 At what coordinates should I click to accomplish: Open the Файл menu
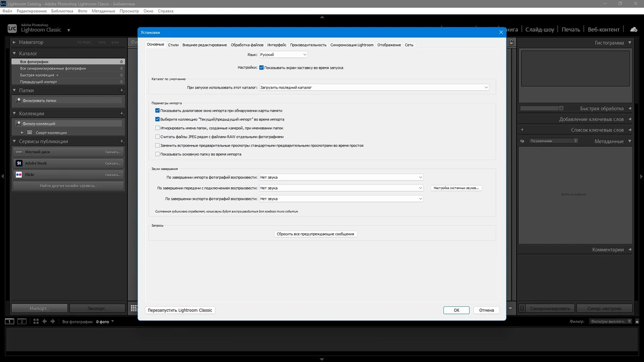(7, 11)
